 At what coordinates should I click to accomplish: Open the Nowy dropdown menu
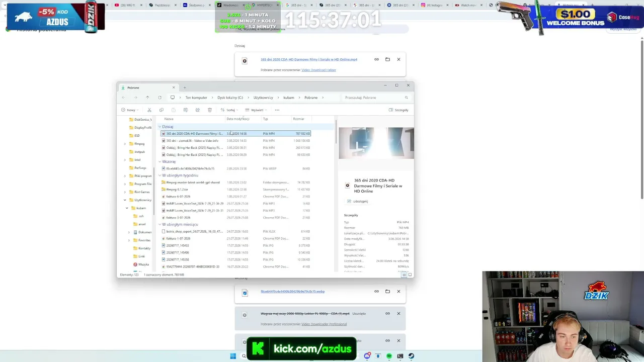coord(129,110)
